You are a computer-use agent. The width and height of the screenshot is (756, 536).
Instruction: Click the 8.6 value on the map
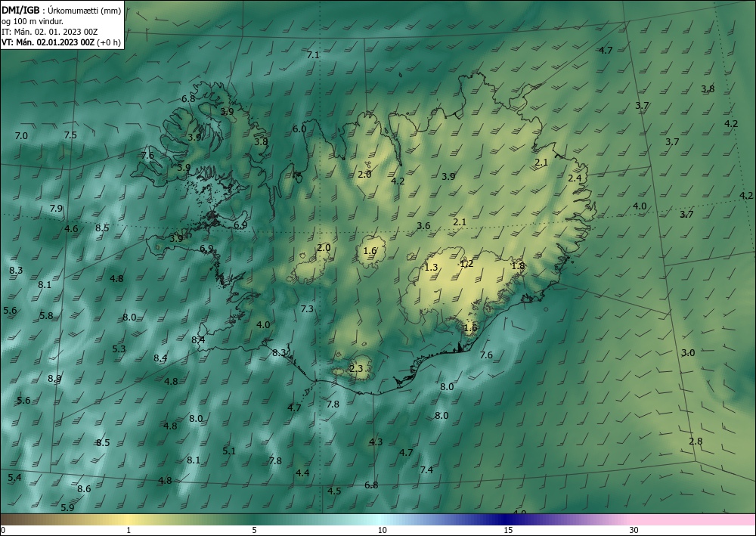(x=84, y=489)
